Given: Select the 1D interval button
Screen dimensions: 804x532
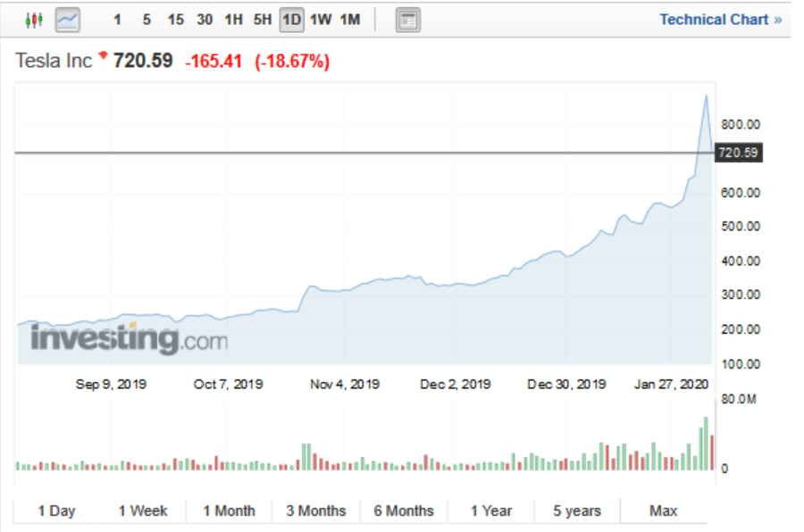Looking at the screenshot, I should point(292,20).
